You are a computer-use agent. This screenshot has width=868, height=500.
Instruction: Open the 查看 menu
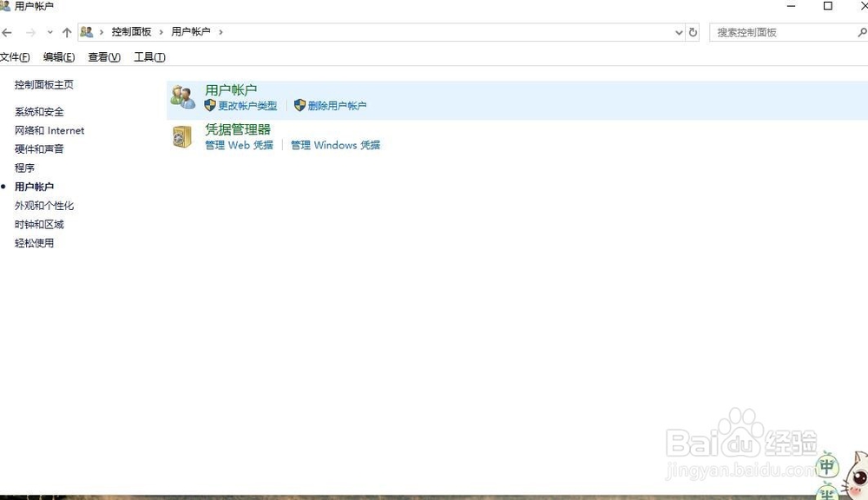tap(103, 56)
